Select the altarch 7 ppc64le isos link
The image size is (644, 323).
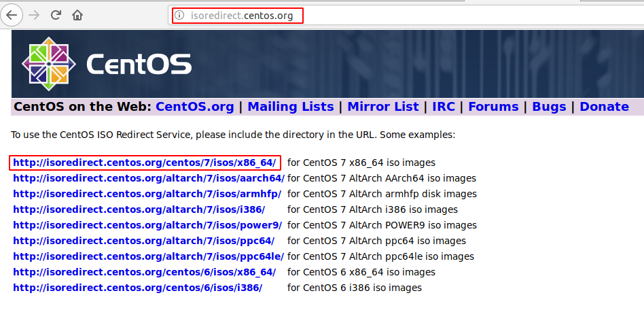pyautogui.click(x=148, y=257)
